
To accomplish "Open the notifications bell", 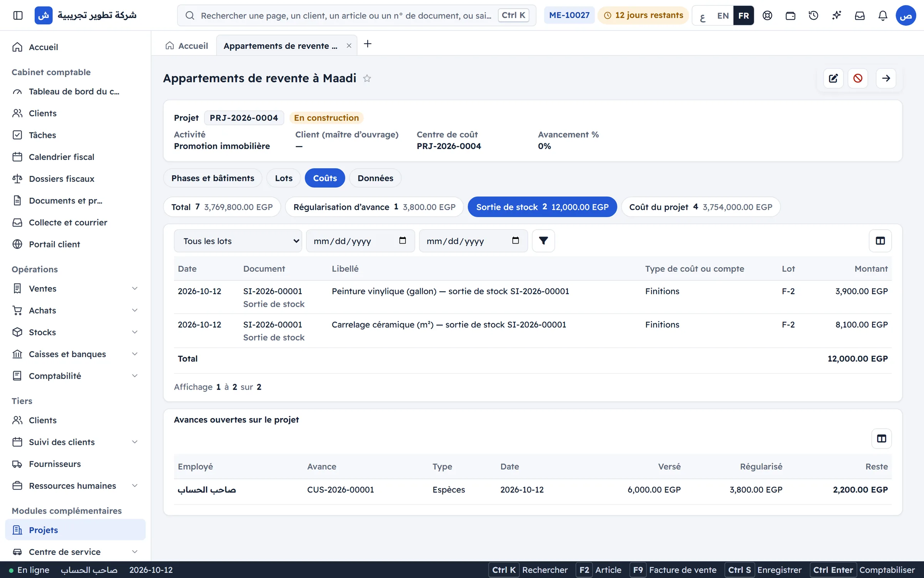I will pyautogui.click(x=883, y=15).
